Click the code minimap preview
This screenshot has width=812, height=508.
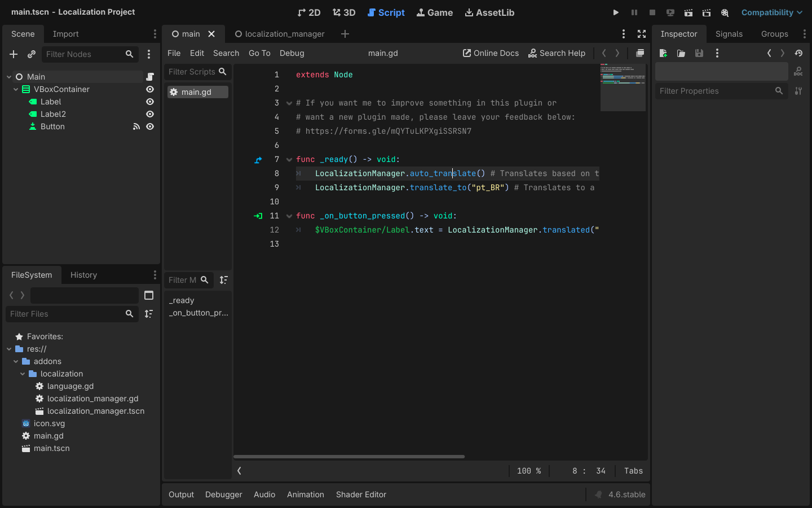623,87
